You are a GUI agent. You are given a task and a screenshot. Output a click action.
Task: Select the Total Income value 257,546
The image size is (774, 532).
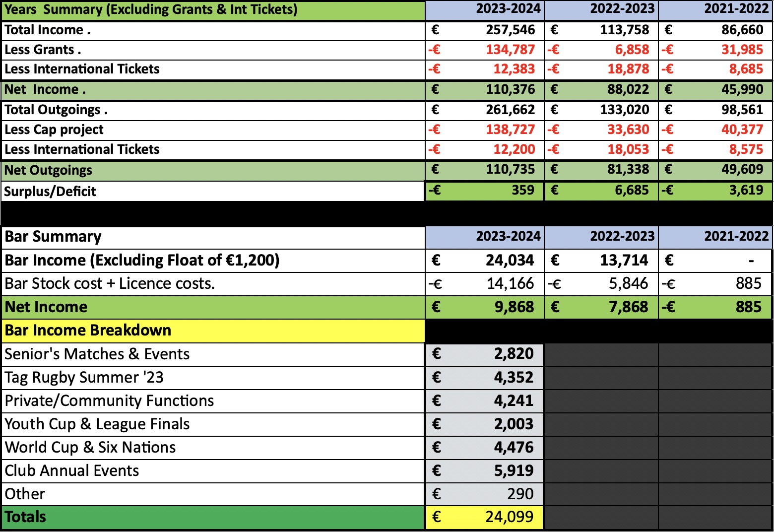(511, 30)
